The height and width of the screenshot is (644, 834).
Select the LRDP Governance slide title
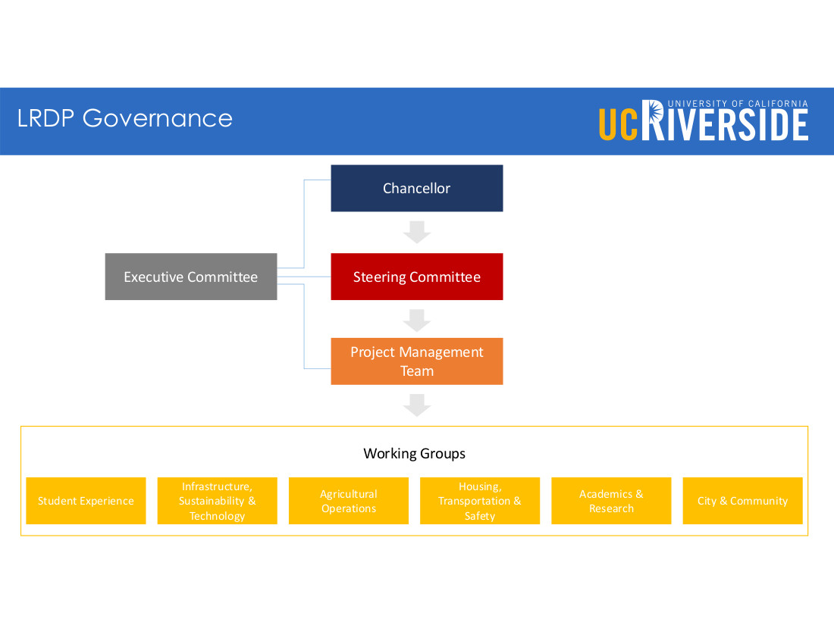125,118
